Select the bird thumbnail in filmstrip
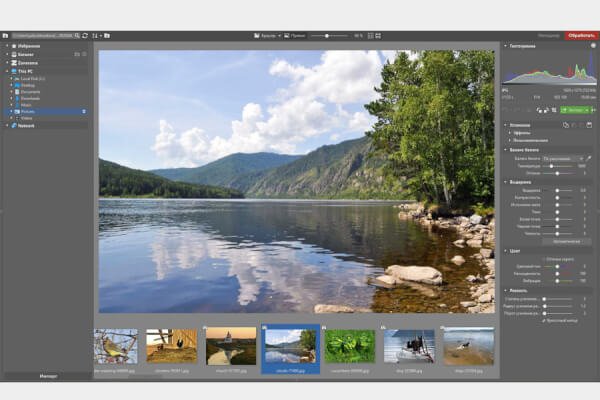The width and height of the screenshot is (600, 400). pyautogui.click(x=116, y=346)
